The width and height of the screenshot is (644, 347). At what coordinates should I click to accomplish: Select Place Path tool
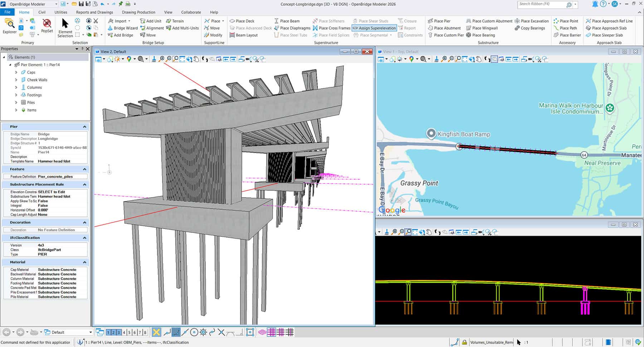tap(565, 28)
